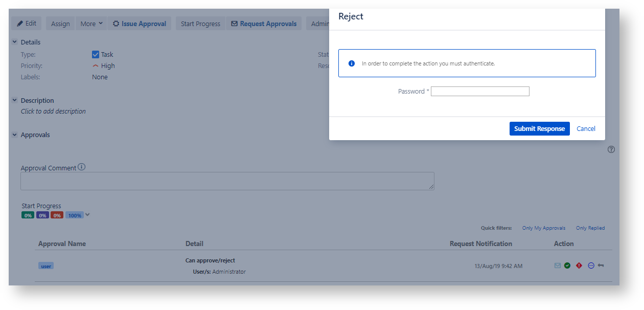Open the More dropdown menu
Image resolution: width=644 pixels, height=310 pixels.
[x=91, y=24]
